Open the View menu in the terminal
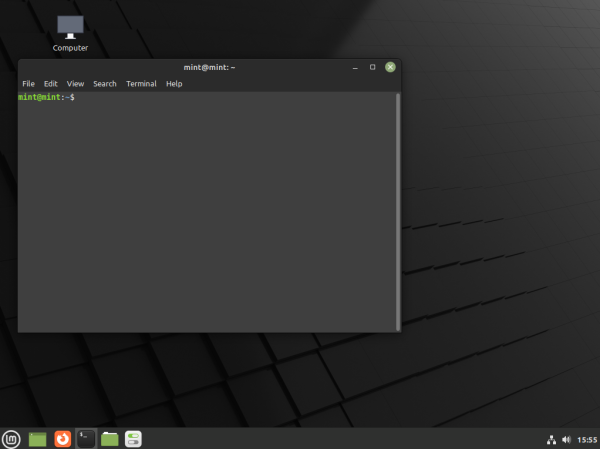The width and height of the screenshot is (600, 449). pyautogui.click(x=75, y=84)
